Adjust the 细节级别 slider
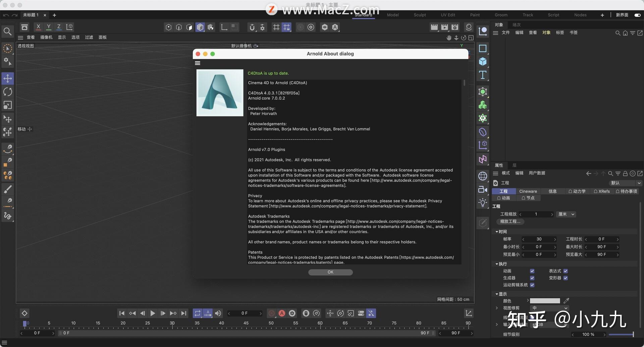The image size is (644, 347). coord(621,334)
